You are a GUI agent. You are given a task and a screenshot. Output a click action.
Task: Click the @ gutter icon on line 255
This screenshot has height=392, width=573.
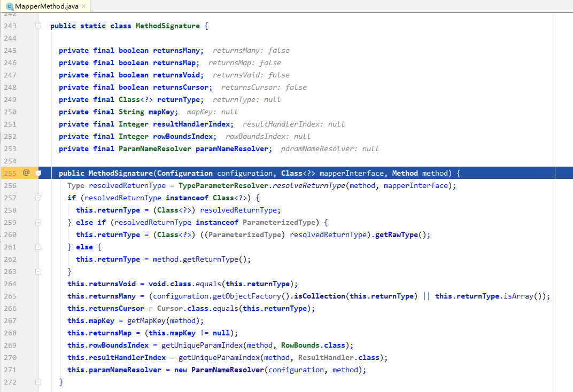tap(26, 173)
